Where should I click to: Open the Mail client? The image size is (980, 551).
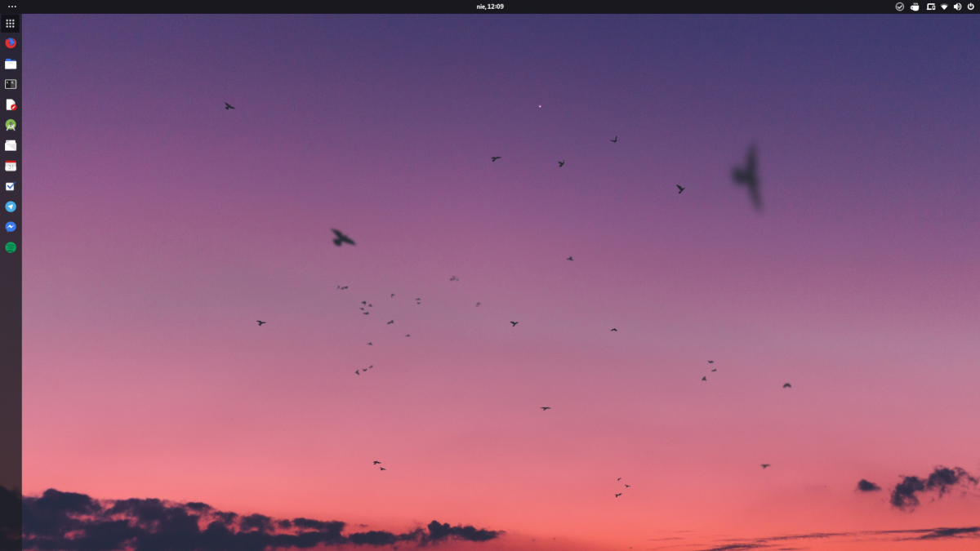click(x=10, y=145)
